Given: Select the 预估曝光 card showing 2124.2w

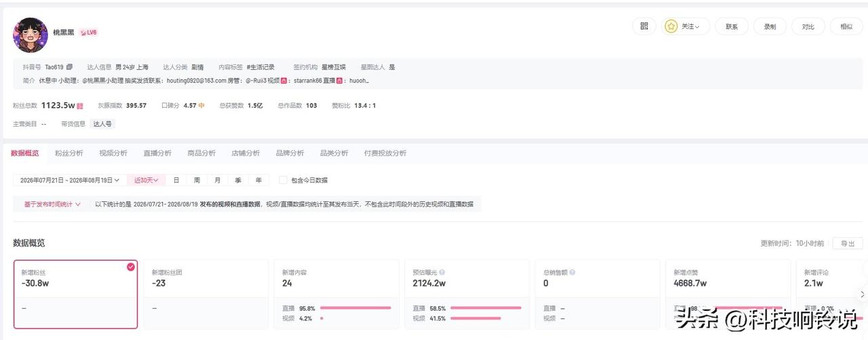Looking at the screenshot, I should pyautogui.click(x=467, y=295).
